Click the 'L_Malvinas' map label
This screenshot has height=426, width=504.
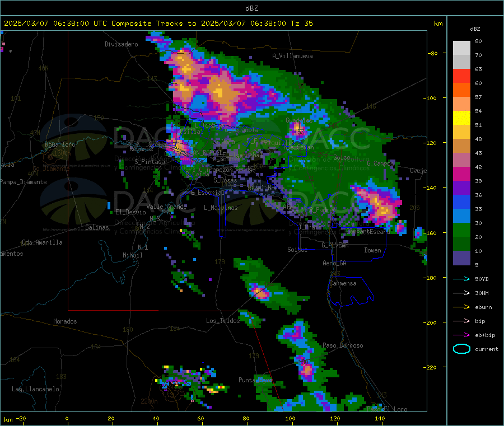[221, 208]
